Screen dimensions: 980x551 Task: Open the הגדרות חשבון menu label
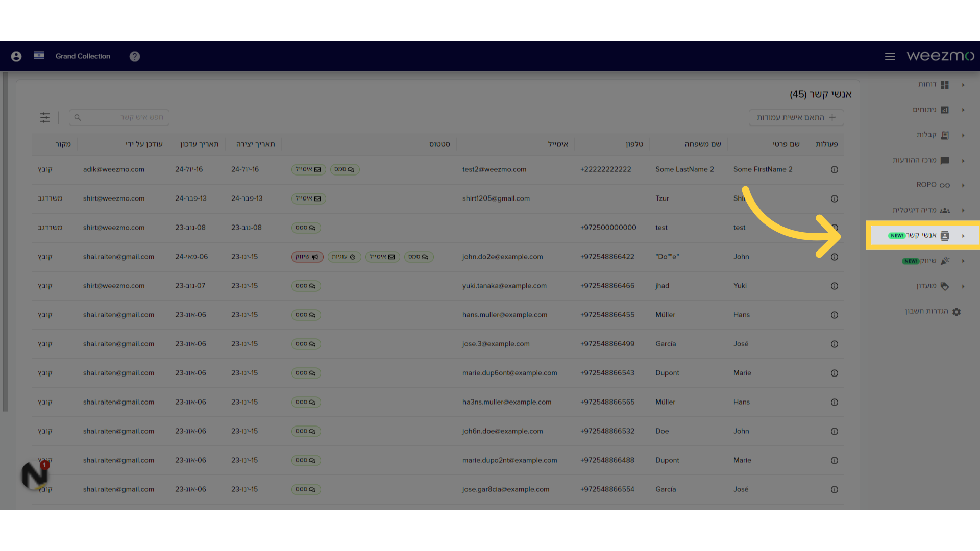tap(927, 311)
